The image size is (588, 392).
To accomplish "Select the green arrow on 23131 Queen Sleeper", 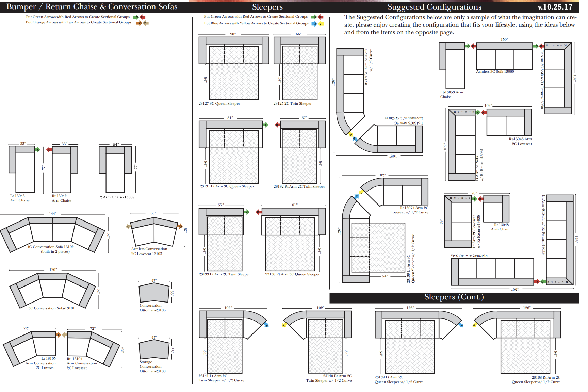I will click(266, 125).
